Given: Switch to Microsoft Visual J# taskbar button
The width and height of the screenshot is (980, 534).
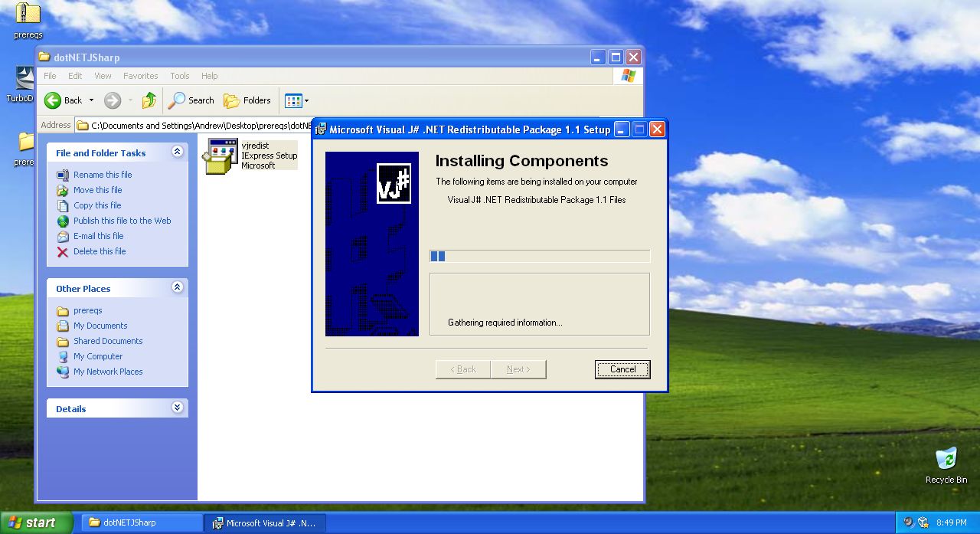Looking at the screenshot, I should click(265, 523).
